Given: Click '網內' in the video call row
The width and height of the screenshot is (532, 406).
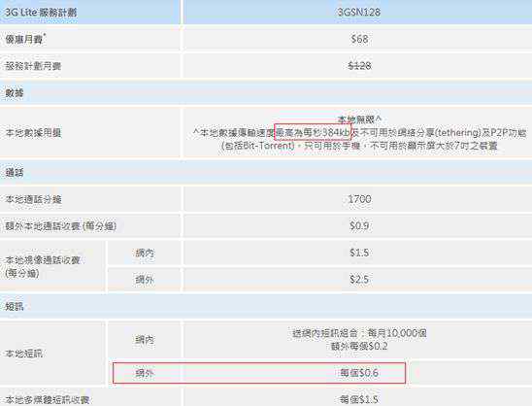Looking at the screenshot, I should 145,253.
